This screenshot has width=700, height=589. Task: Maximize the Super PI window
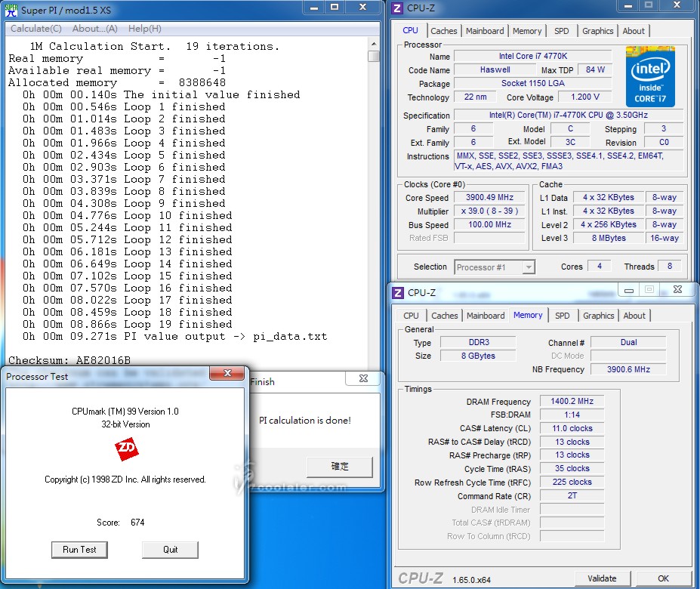pos(335,7)
